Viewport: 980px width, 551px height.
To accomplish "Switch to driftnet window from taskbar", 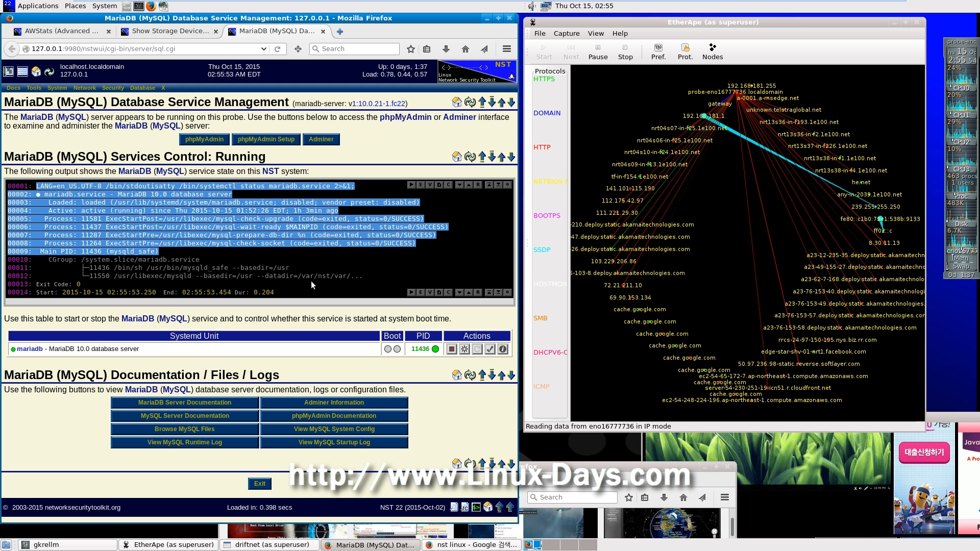I will tap(269, 545).
